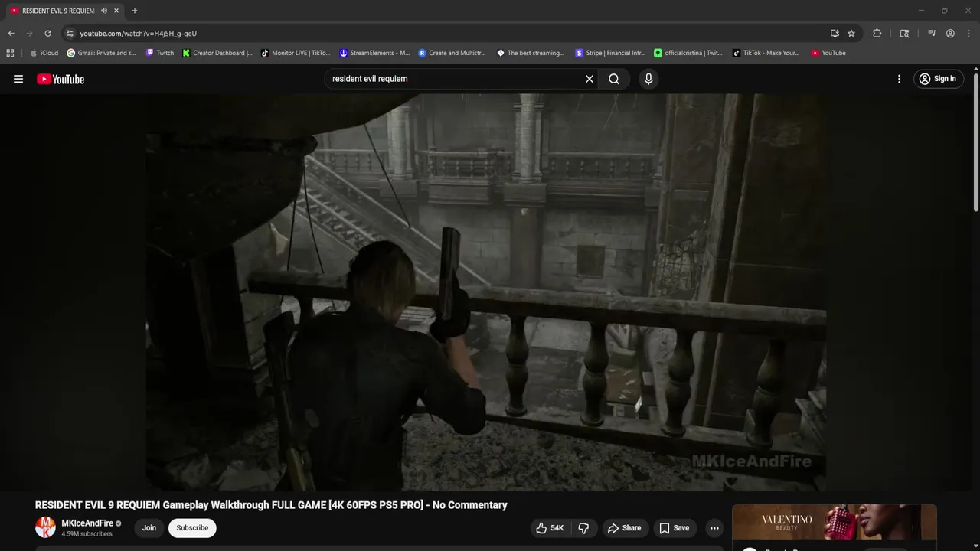980x551 pixels.
Task: Click the video player to pause
Action: click(x=486, y=292)
